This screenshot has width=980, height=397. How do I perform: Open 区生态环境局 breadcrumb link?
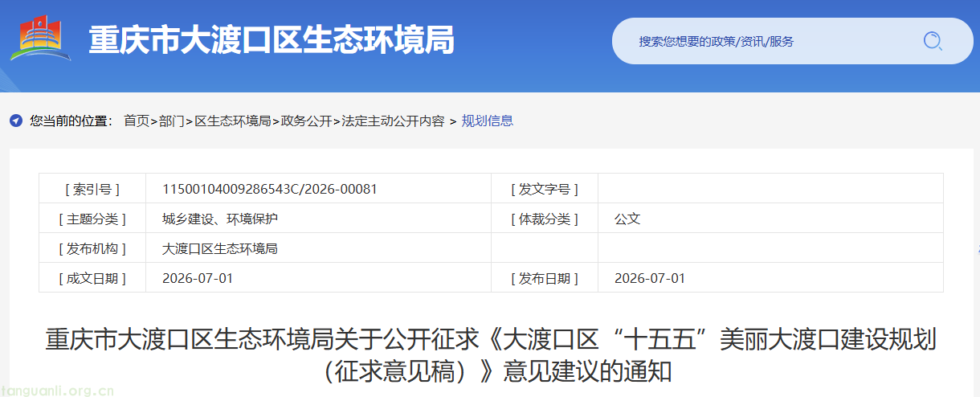[x=233, y=121]
